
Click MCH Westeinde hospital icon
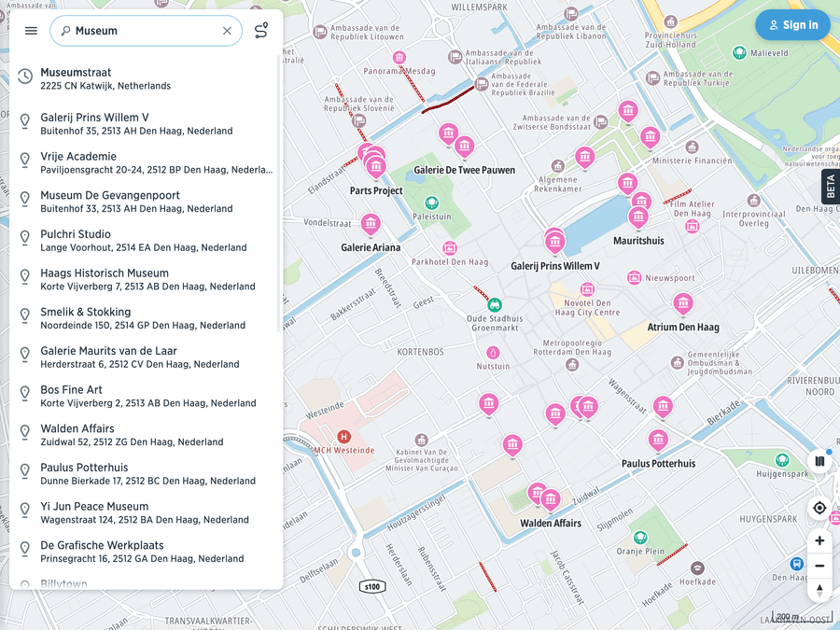pyautogui.click(x=343, y=437)
